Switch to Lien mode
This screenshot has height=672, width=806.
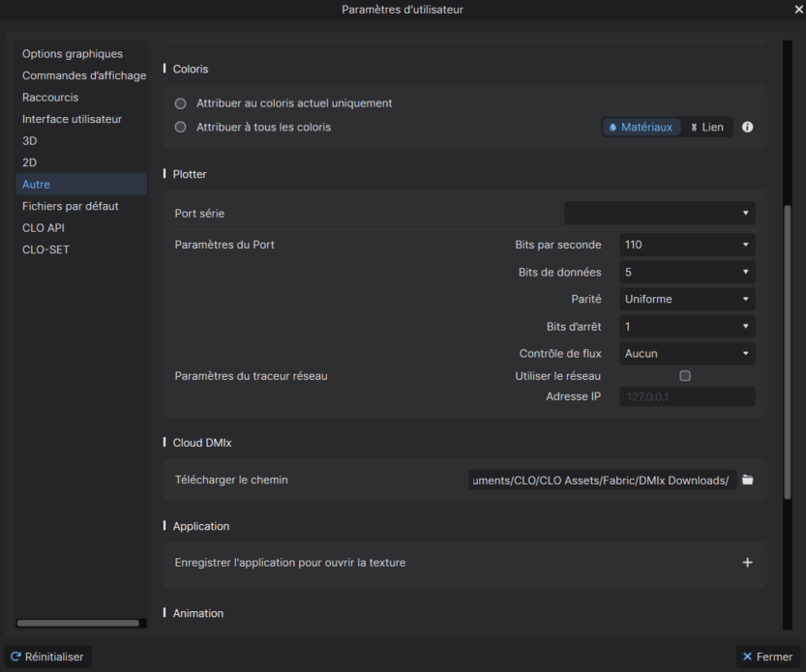pyautogui.click(x=706, y=127)
